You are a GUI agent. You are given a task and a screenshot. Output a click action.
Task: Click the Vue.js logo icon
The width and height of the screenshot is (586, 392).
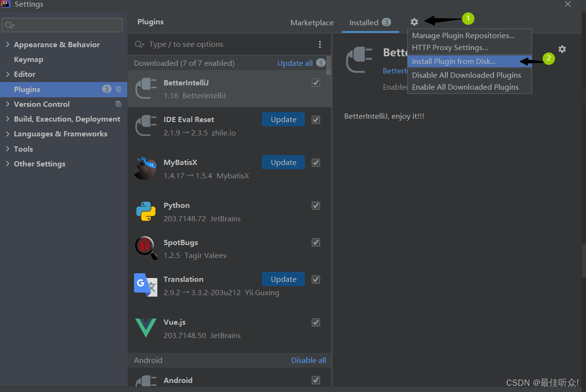pos(146,328)
